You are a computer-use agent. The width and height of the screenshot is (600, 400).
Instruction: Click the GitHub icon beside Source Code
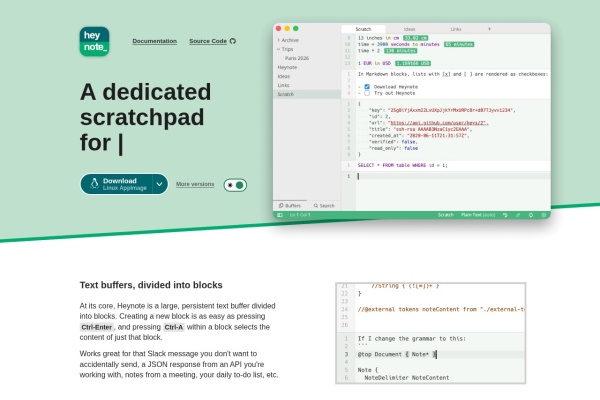(x=233, y=41)
